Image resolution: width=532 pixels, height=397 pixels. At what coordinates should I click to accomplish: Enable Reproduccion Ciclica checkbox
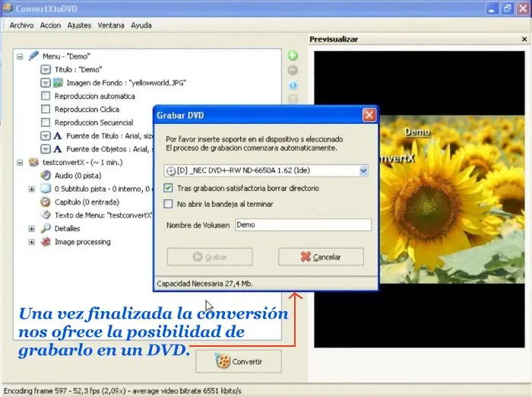[45, 109]
